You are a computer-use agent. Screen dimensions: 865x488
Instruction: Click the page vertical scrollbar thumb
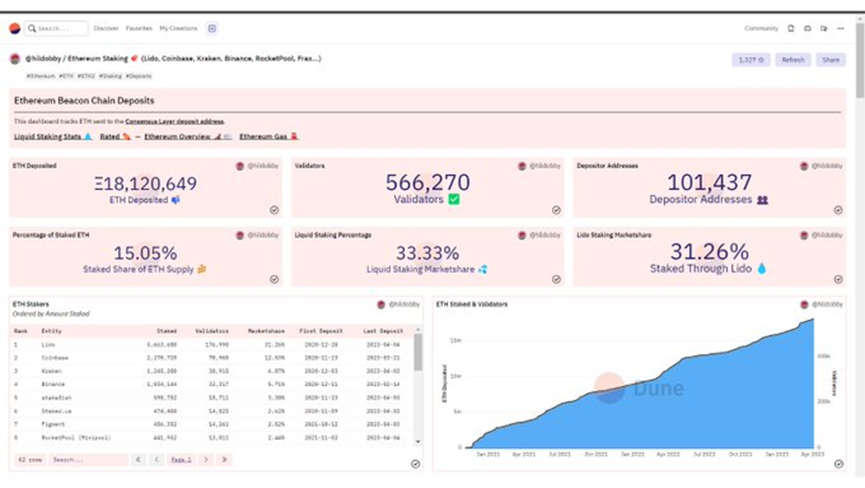tap(859, 59)
